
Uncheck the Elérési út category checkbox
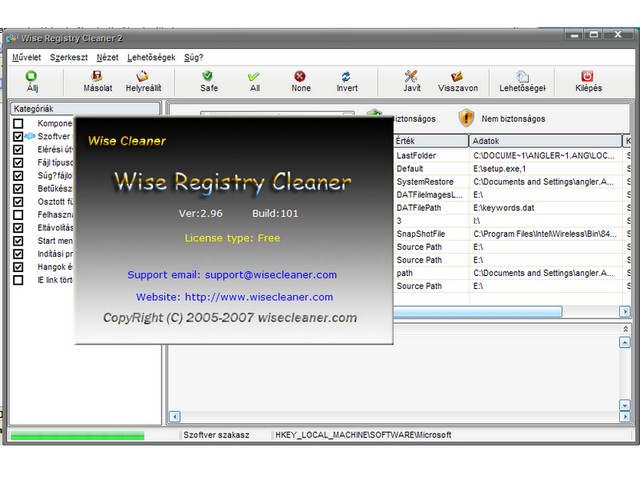pos(18,149)
